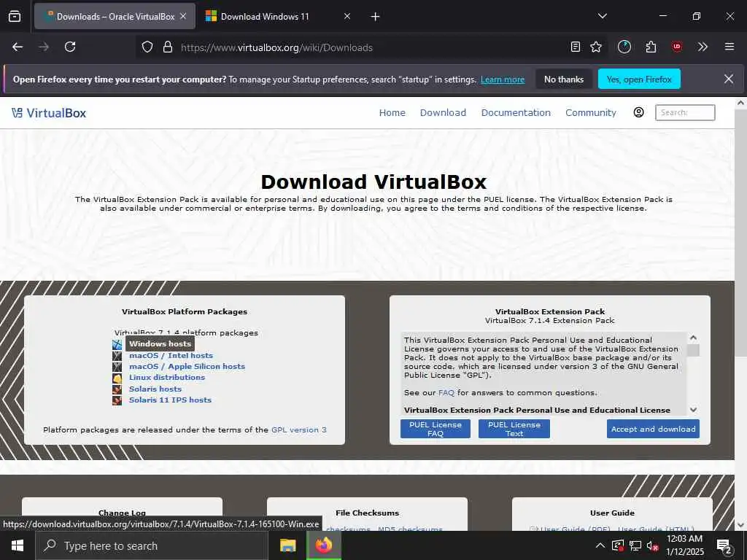Open GPL version 3 license link
747x560 pixels.
pos(298,429)
